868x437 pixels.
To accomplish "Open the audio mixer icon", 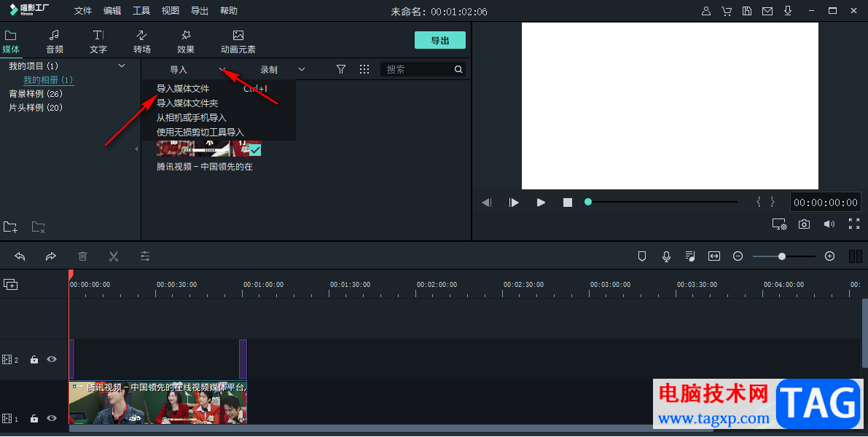I will pos(689,256).
